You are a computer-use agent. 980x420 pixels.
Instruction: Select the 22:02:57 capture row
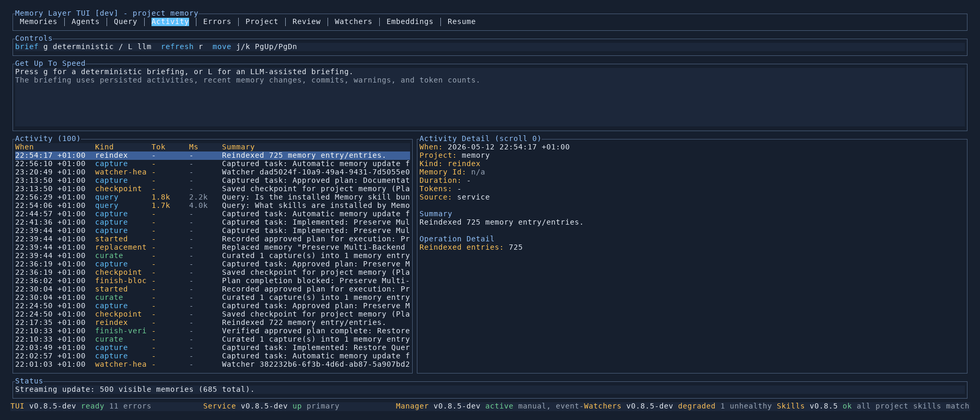click(x=213, y=356)
